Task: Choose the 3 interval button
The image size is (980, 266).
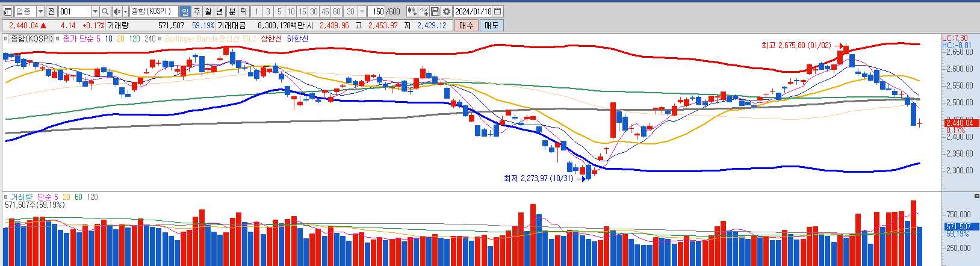Action: pyautogui.click(x=268, y=11)
